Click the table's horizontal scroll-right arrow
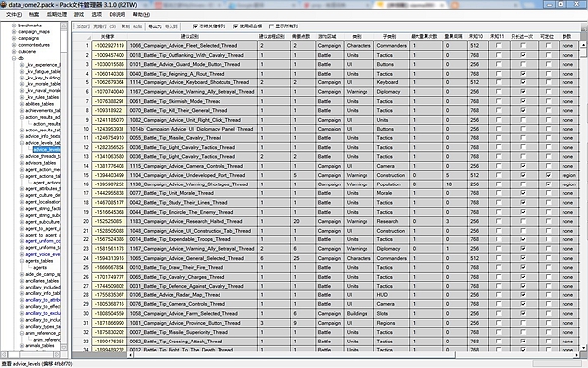 577,354
